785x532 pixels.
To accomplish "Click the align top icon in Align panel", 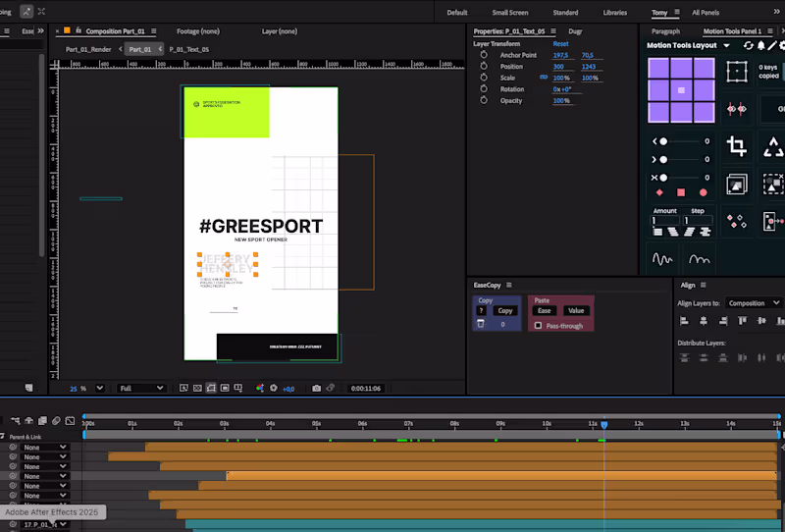I will (743, 321).
